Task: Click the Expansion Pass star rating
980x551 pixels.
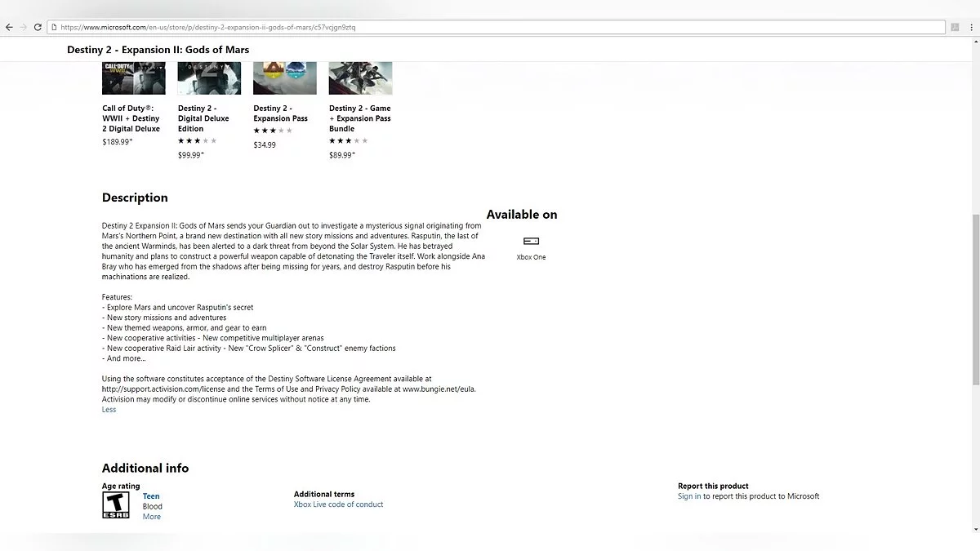Action: 273,131
